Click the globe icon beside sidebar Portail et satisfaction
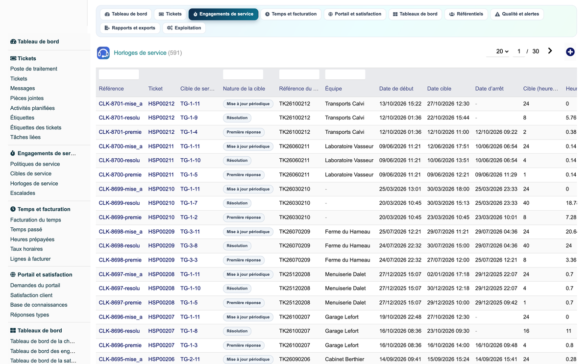588x364 pixels. pyautogui.click(x=13, y=275)
